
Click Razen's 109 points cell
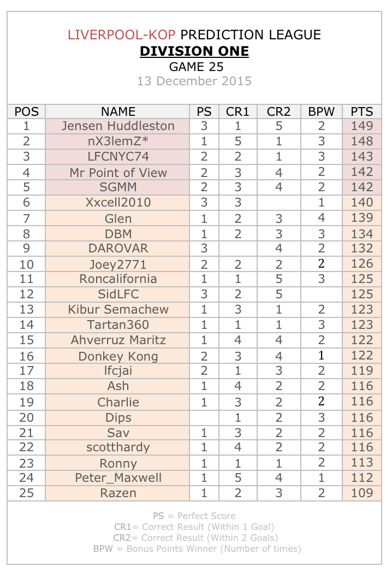point(362,493)
